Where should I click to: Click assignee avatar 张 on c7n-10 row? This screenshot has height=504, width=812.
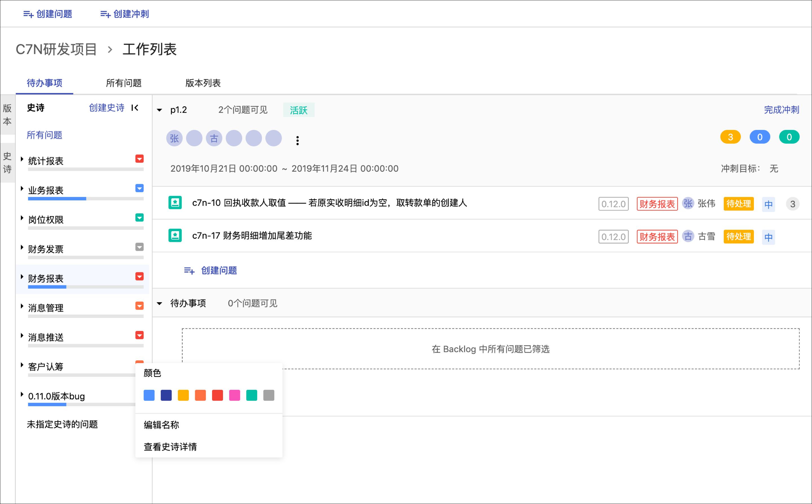tap(688, 203)
